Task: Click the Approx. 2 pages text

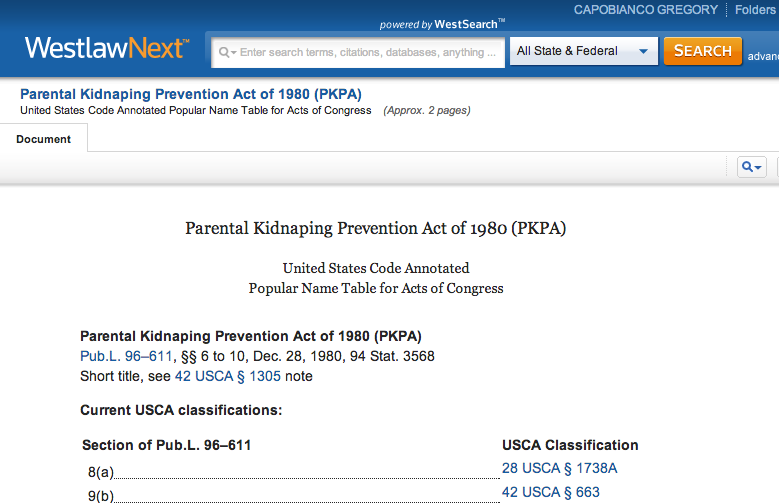Action: click(427, 110)
